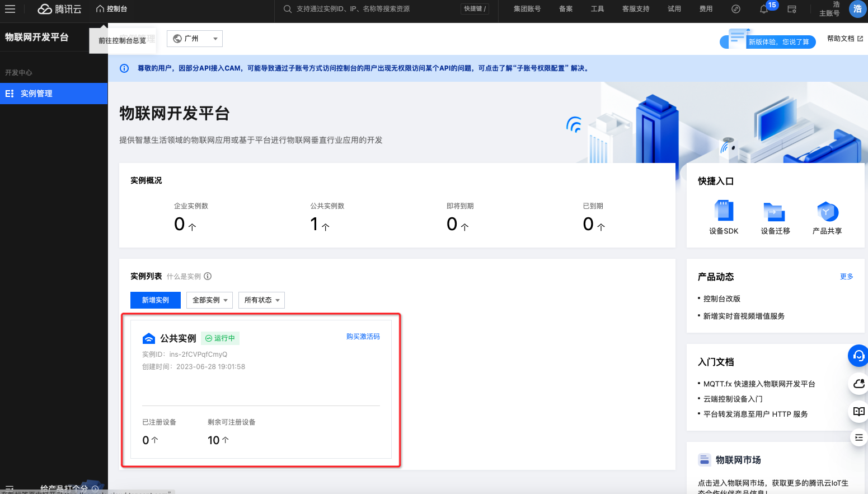Viewport: 868px width, 494px height.
Task: Open the 设备迁移 shortcut icon
Action: click(x=775, y=212)
